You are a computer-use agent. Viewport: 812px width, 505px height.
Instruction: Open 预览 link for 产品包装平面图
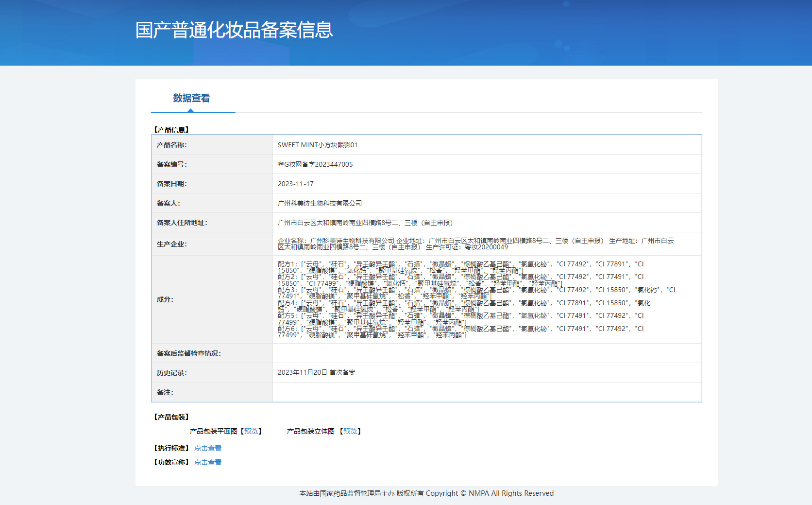point(251,431)
